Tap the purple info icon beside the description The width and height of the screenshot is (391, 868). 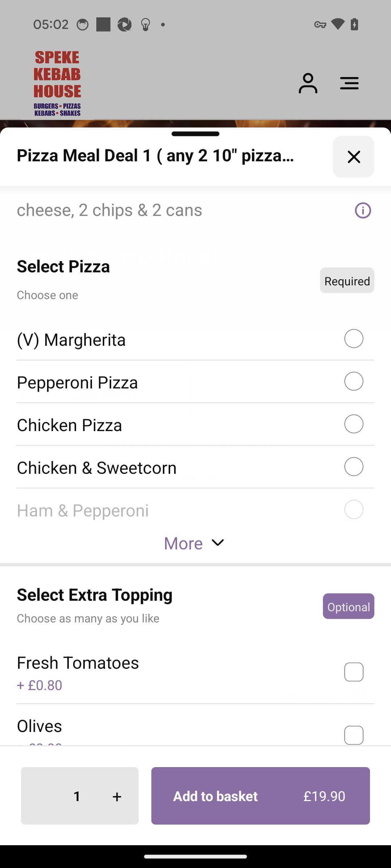(363, 210)
